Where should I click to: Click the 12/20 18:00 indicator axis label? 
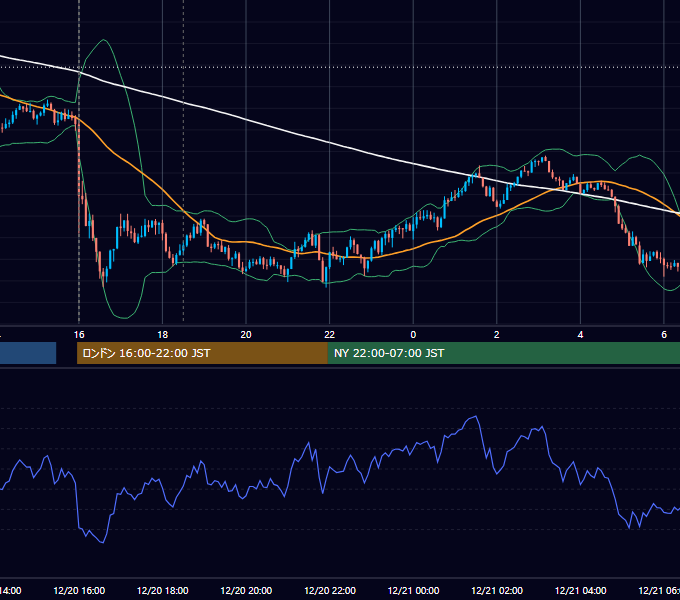click(x=163, y=590)
